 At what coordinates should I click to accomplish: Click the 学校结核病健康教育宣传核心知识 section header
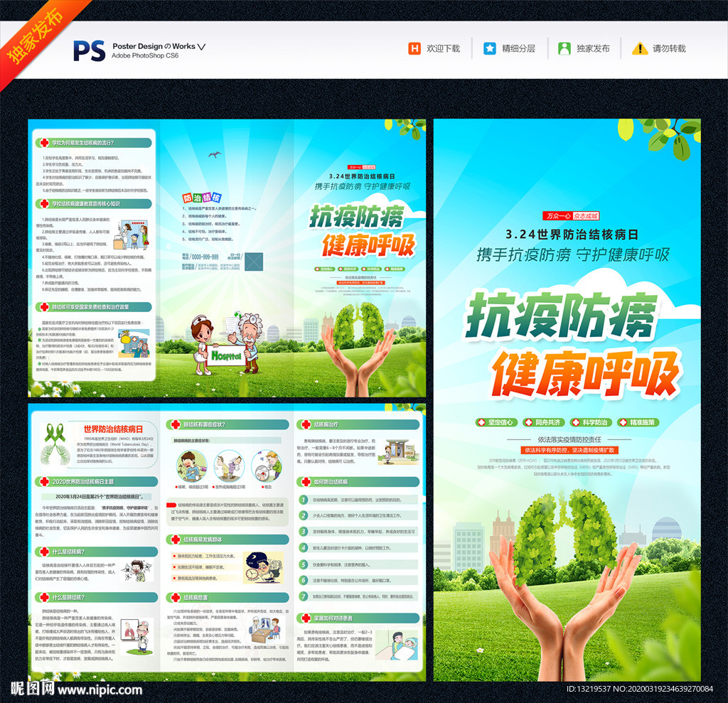pos(93,204)
